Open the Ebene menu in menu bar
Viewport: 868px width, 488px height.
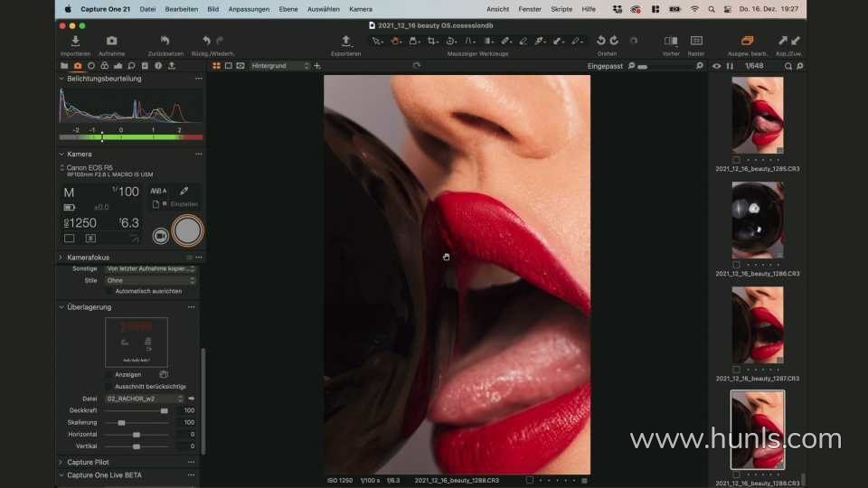287,9
